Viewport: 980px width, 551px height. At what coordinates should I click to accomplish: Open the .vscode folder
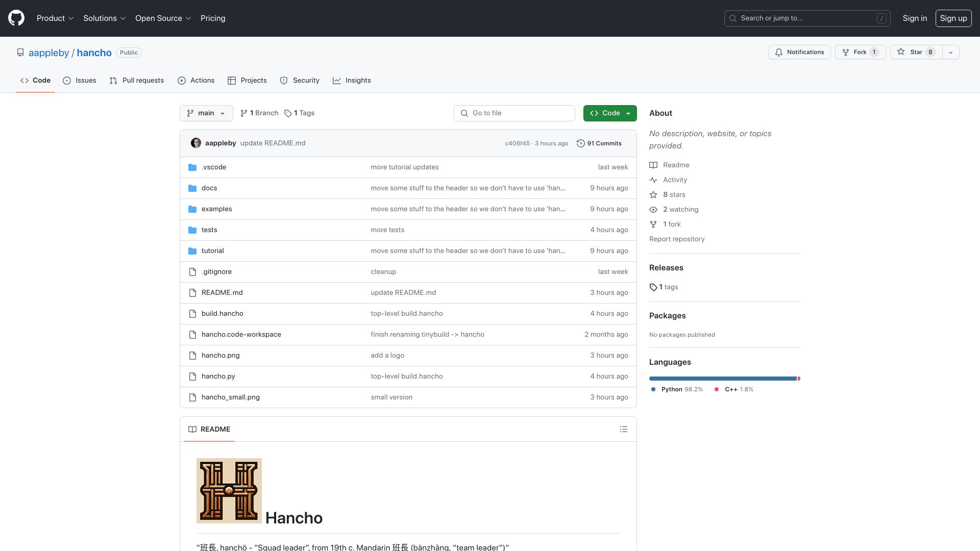[213, 167]
